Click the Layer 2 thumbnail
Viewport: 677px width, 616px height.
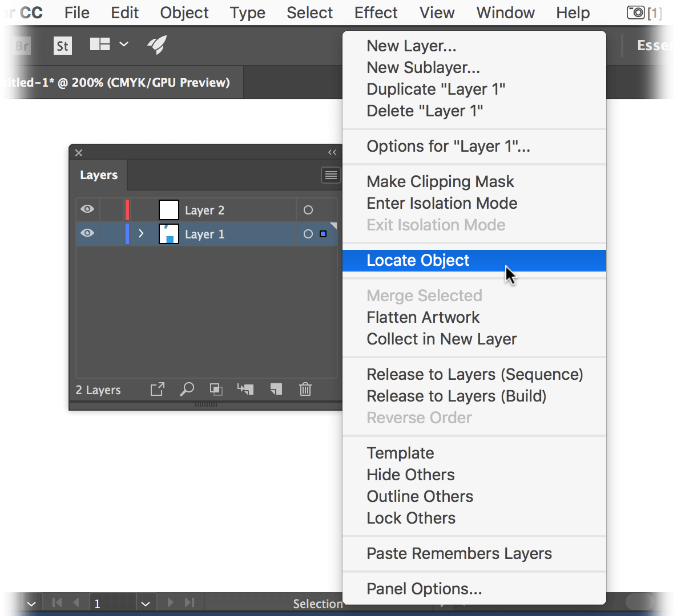pos(169,210)
